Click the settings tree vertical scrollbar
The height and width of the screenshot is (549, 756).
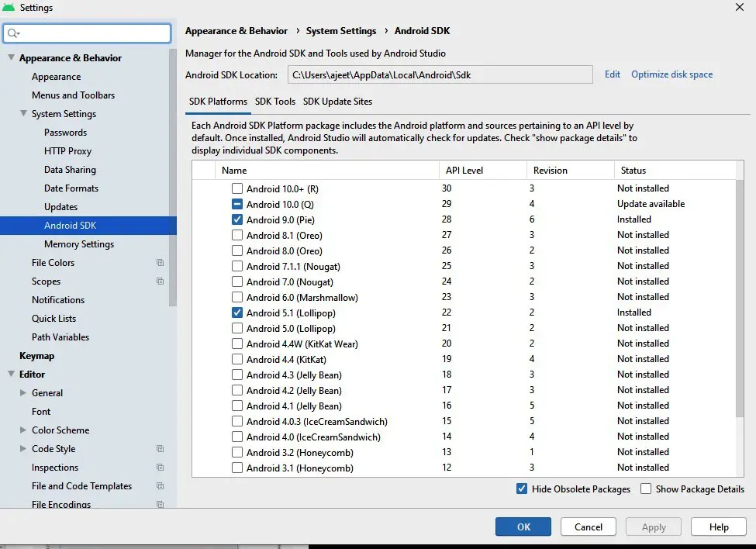pos(173,178)
